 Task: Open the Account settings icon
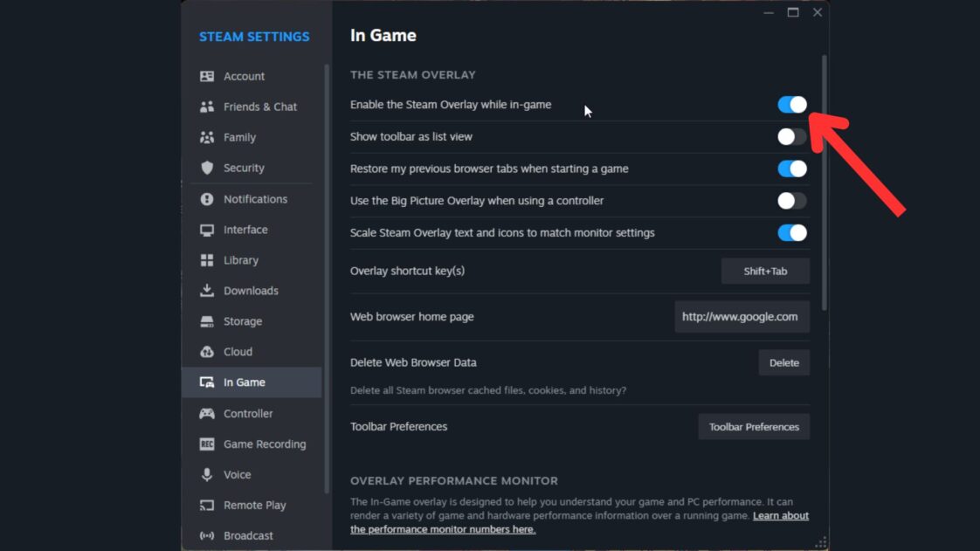tap(206, 76)
